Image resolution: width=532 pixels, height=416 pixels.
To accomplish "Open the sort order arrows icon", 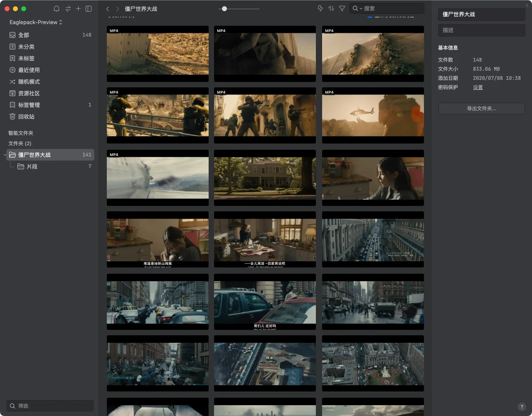I will [x=331, y=8].
